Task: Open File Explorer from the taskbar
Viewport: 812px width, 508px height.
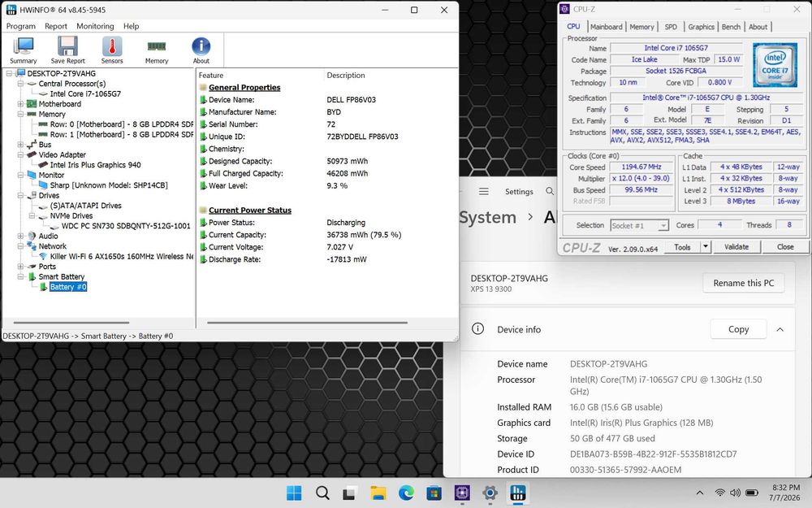Action: (x=378, y=493)
